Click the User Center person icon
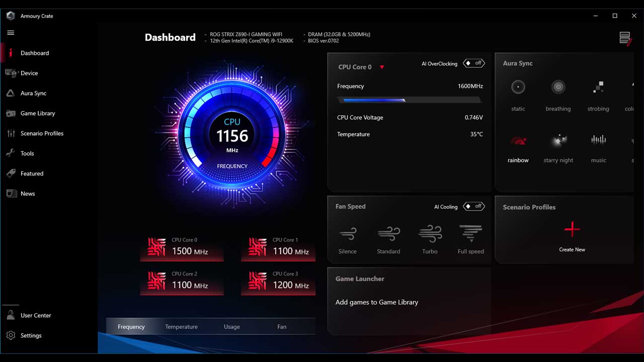644x362 pixels. [11, 315]
